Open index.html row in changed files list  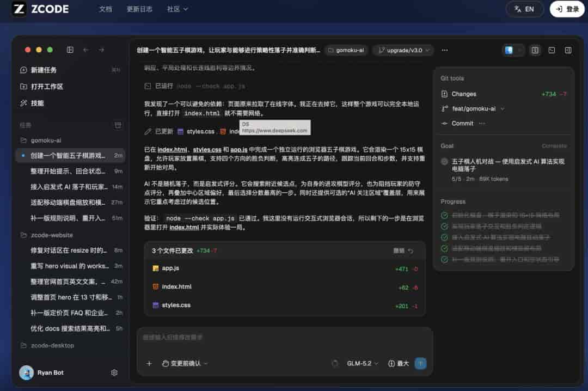click(285, 287)
